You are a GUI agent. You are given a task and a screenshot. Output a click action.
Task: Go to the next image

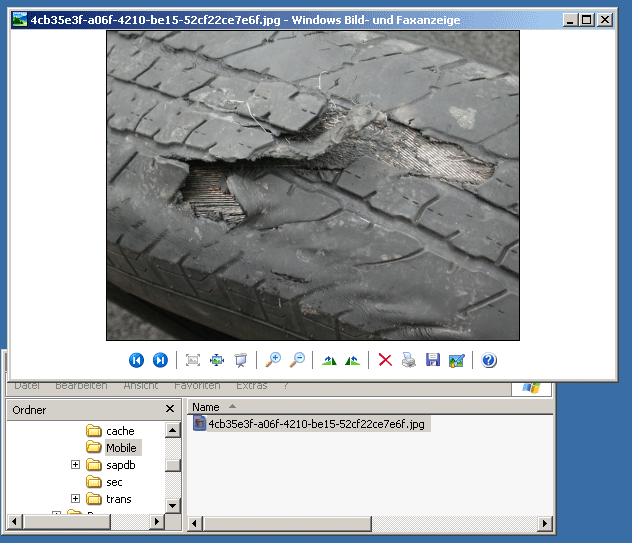160,360
